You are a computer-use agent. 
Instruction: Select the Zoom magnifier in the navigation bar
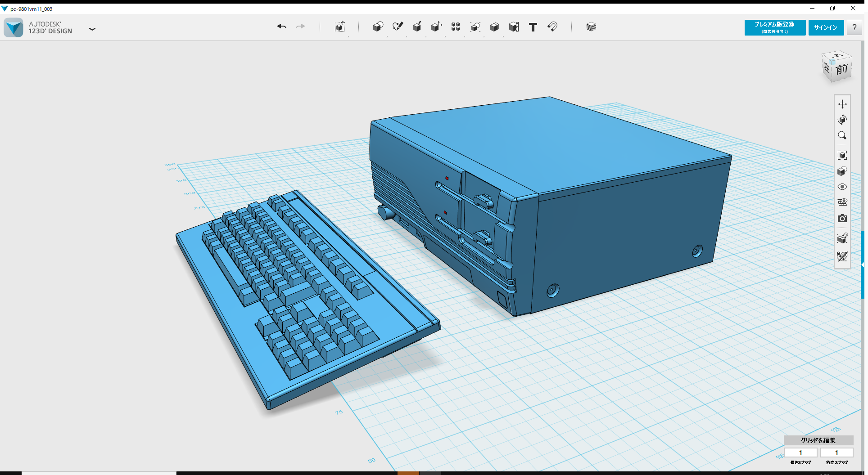coord(843,136)
